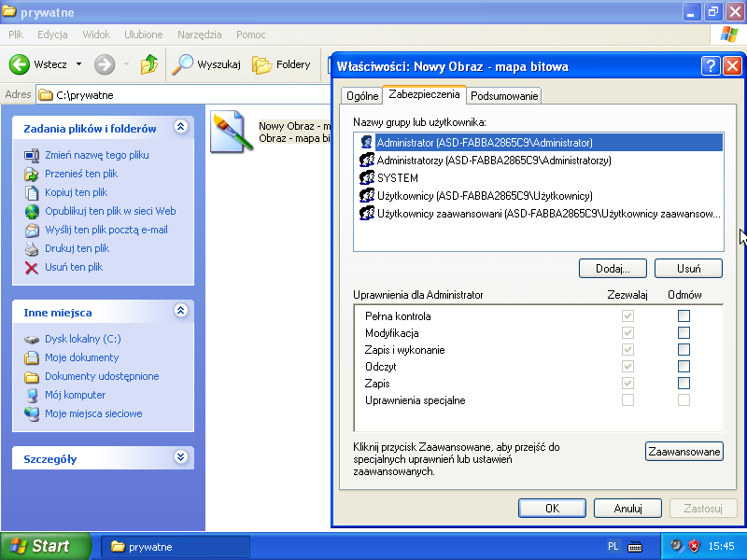Toggle the Foldery pane view
Image resolution: width=747 pixels, height=560 pixels.
(x=282, y=64)
